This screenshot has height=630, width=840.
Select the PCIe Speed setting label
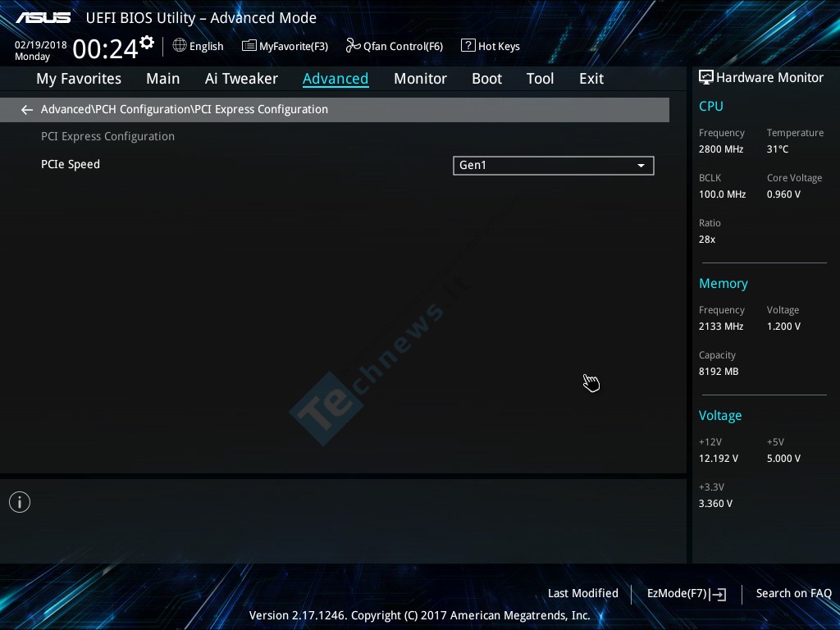71,164
